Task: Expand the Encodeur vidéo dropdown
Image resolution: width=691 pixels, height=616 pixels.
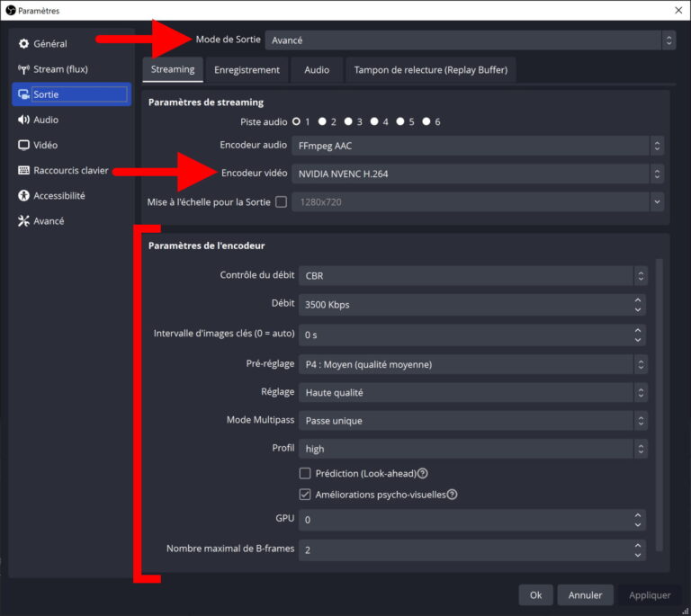Action: [479, 174]
